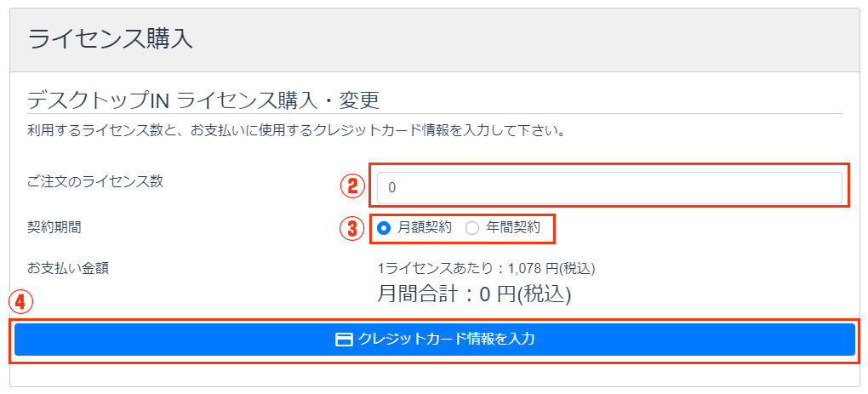The height and width of the screenshot is (394, 868).
Task: Click the credit card icon on blue button
Action: [345, 340]
